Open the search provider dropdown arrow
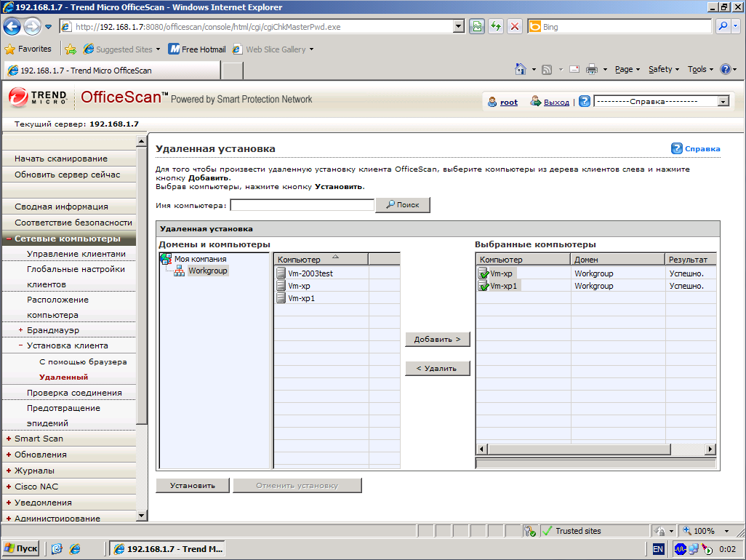This screenshot has height=560, width=746. pos(736,27)
